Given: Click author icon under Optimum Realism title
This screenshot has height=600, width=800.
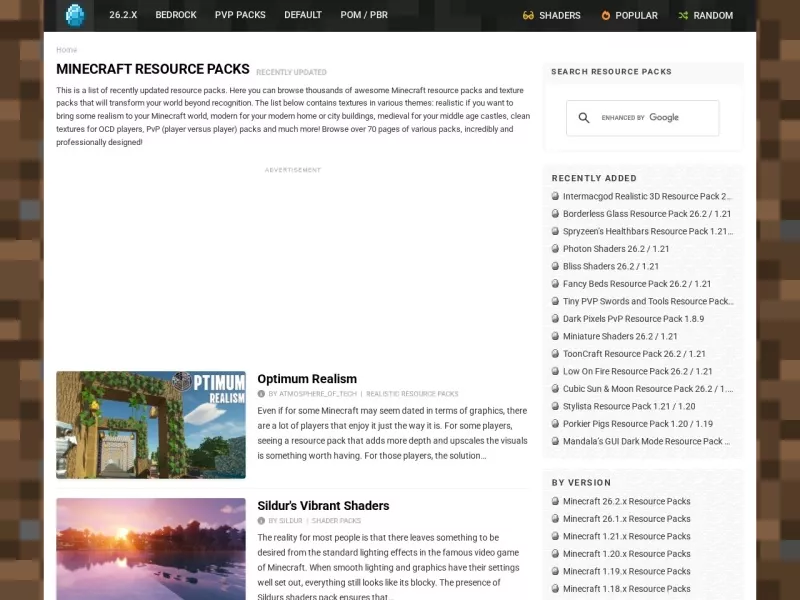Looking at the screenshot, I should pyautogui.click(x=261, y=394).
